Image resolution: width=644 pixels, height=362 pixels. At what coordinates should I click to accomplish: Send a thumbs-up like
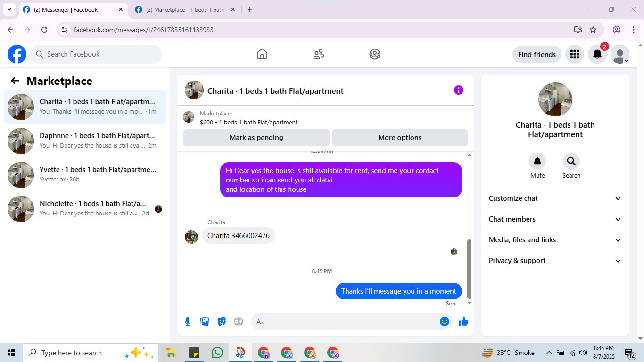pyautogui.click(x=463, y=321)
